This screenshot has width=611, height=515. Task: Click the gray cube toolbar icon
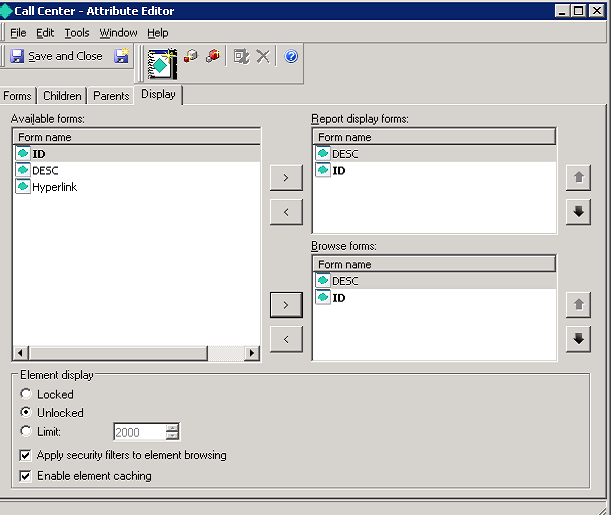[x=191, y=57]
